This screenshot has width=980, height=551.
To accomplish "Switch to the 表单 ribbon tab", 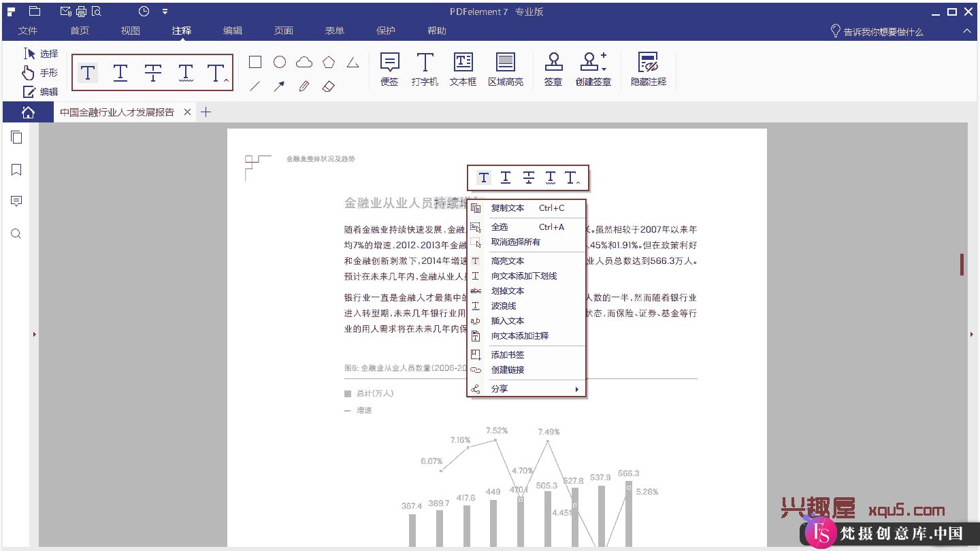I will point(335,31).
